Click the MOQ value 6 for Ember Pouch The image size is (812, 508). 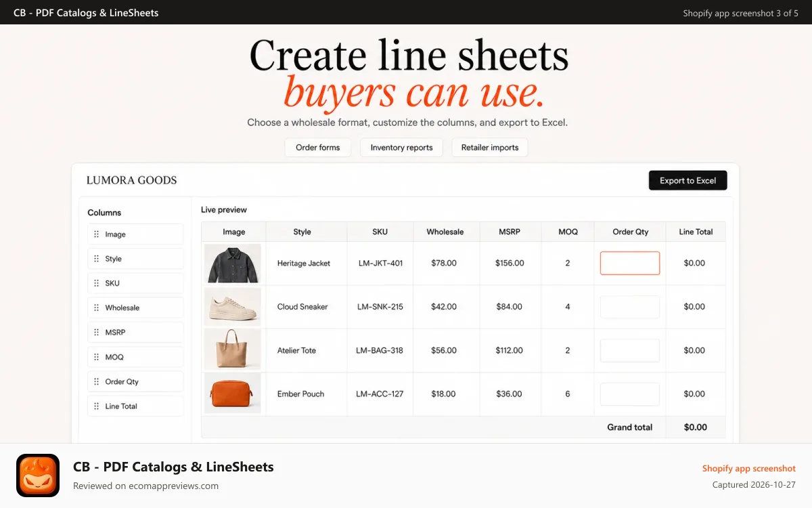point(568,394)
